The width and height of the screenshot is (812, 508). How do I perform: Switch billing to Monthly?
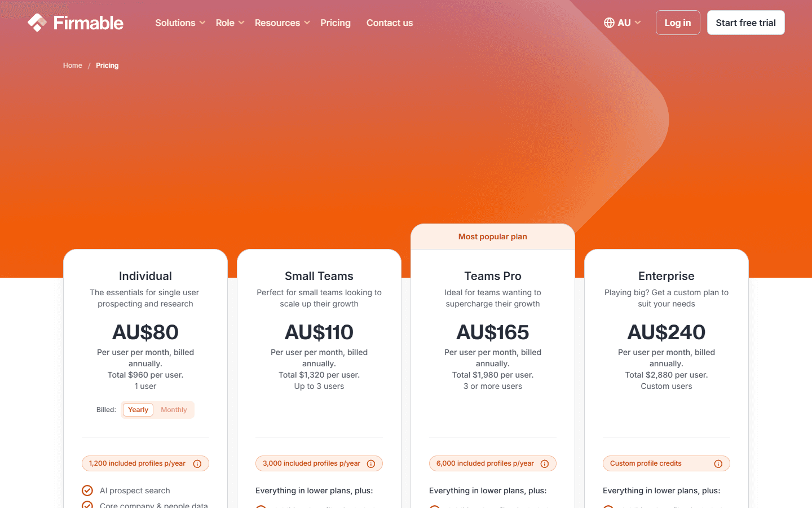coord(174,409)
